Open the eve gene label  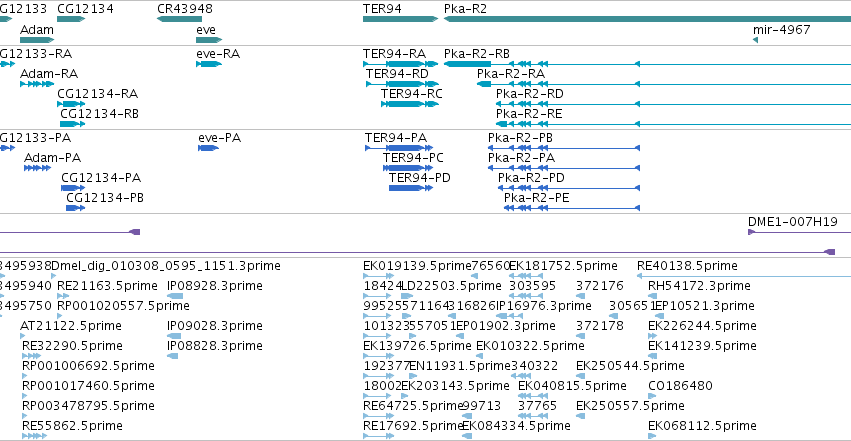[206, 29]
